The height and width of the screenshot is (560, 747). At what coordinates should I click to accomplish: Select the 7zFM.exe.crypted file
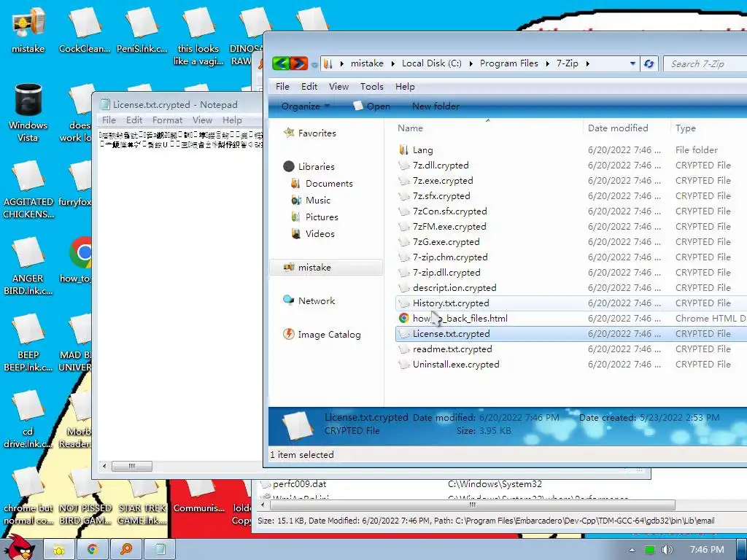coord(449,226)
